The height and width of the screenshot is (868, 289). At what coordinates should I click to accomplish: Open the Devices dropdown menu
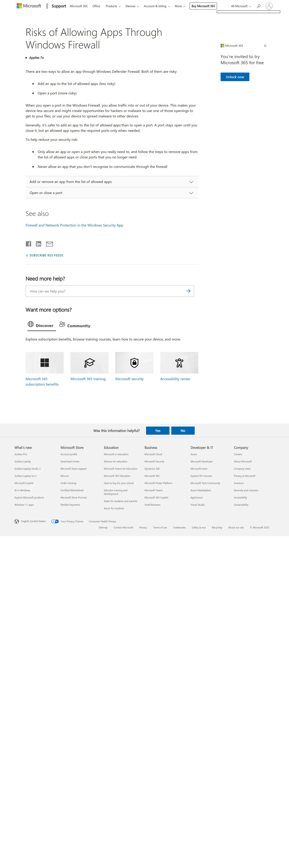132,6
